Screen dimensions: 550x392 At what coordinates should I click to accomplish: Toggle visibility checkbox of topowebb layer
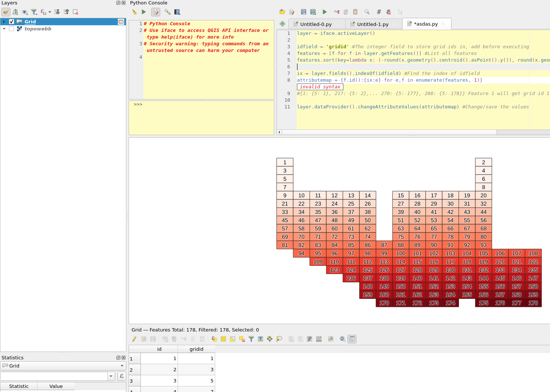[x=12, y=29]
